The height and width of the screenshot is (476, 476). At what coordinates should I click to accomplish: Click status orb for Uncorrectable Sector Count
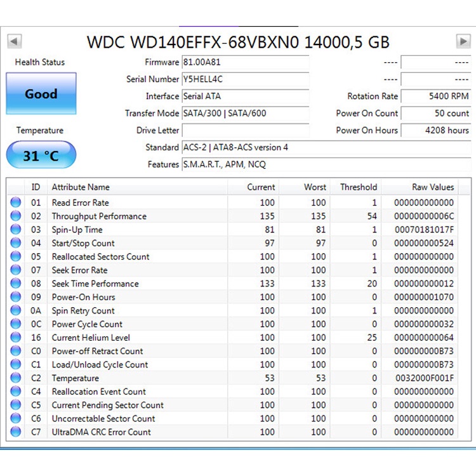[16, 418]
